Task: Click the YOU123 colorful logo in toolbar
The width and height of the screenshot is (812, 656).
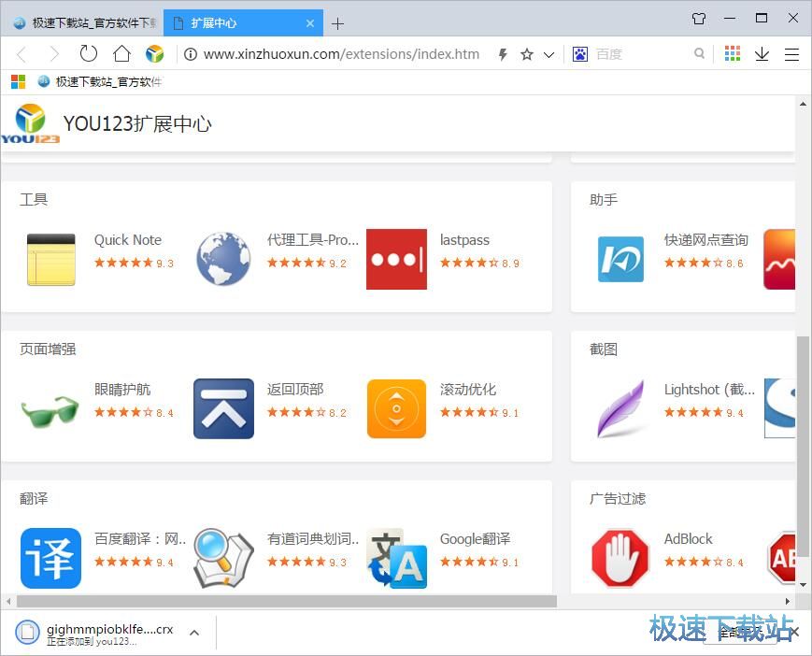Action: (154, 54)
